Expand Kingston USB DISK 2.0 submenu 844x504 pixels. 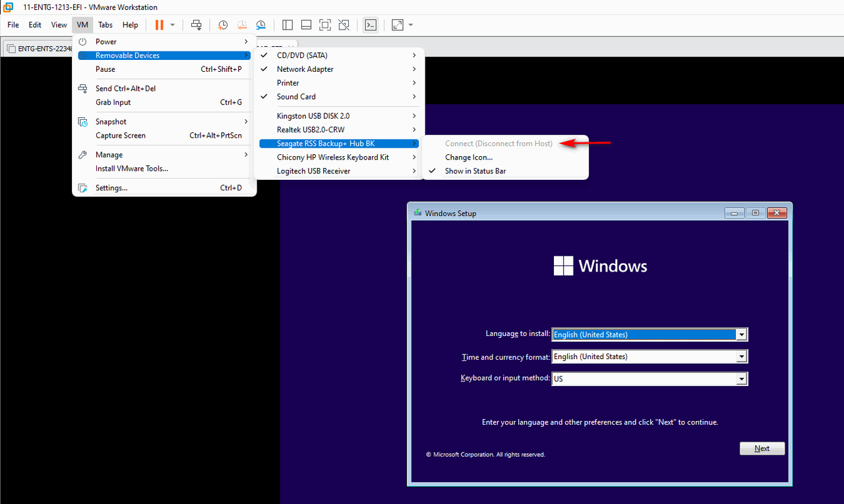339,116
